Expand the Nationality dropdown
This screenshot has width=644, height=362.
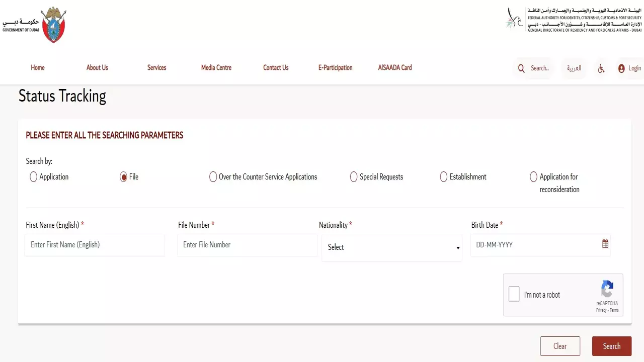(391, 247)
